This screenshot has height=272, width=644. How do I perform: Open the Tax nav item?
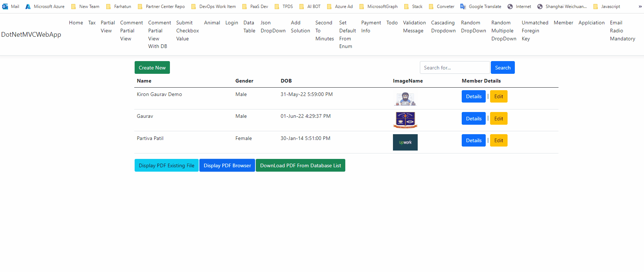(92, 23)
